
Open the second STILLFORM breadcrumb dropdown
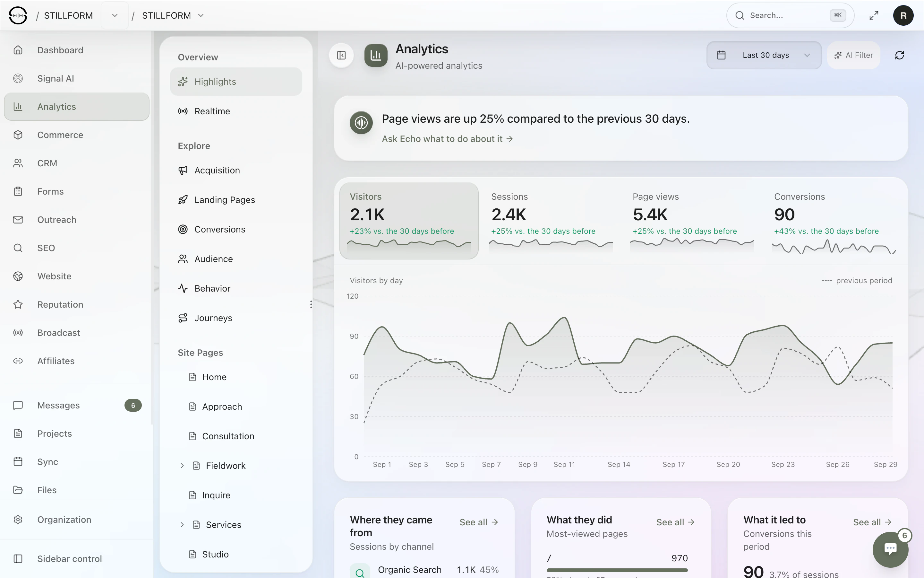coord(201,16)
